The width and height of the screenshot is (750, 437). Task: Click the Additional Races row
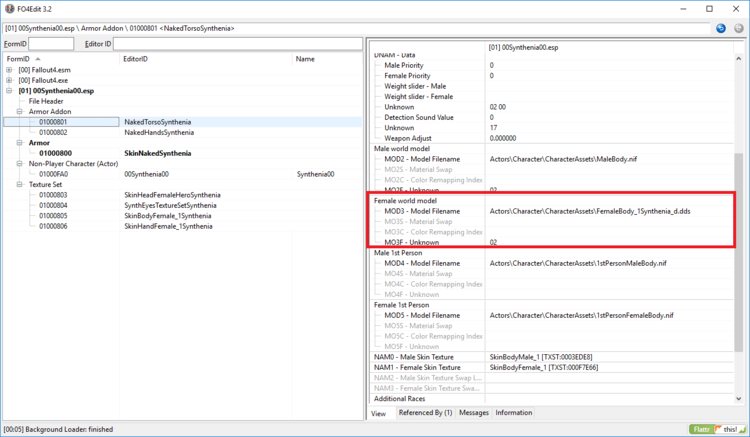pos(552,399)
